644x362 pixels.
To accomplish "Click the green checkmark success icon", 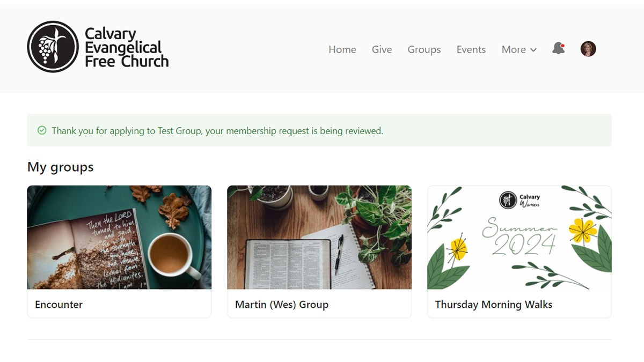I will tap(42, 130).
